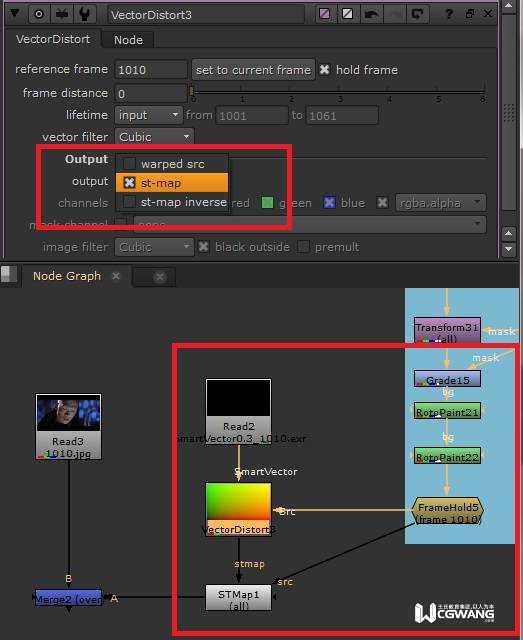This screenshot has height=640, width=523.
Task: Select warped src output option
Action: coord(172,164)
